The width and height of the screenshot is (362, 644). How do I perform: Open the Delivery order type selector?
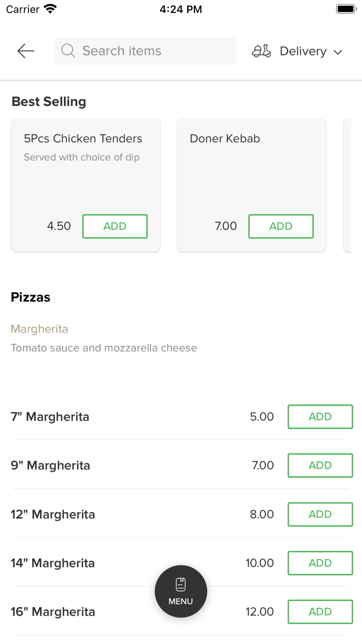[303, 51]
